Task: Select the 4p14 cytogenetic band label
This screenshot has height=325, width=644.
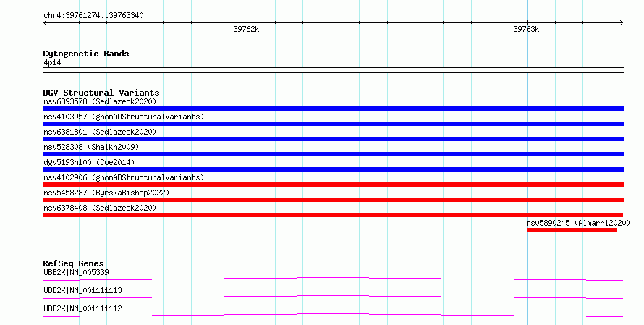Action: [x=52, y=62]
